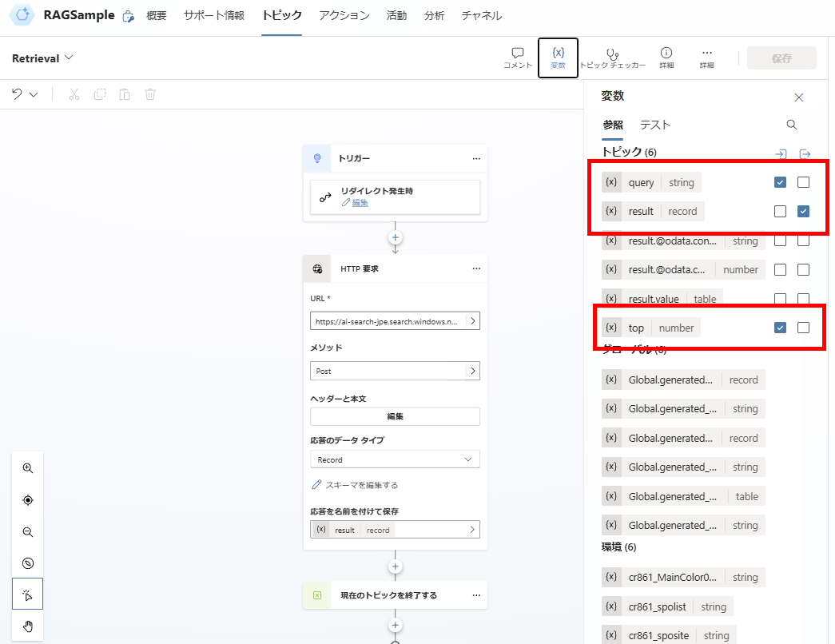This screenshot has width=835, height=644.
Task: Open the 応答のデータ タイプ Record dropdown
Action: coord(395,459)
